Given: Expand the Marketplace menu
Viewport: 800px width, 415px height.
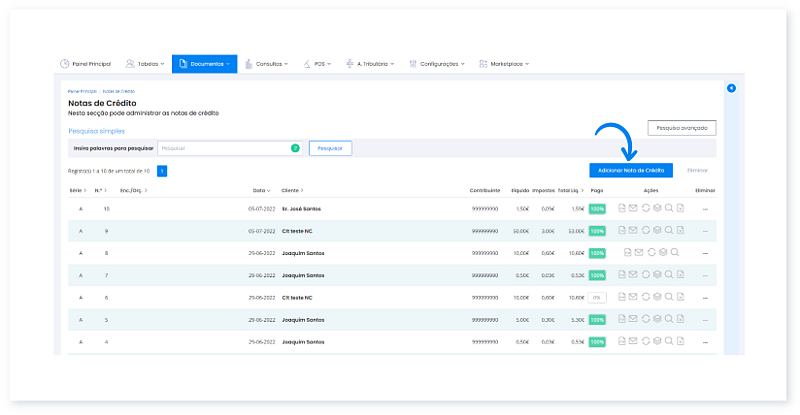Looking at the screenshot, I should (504, 64).
